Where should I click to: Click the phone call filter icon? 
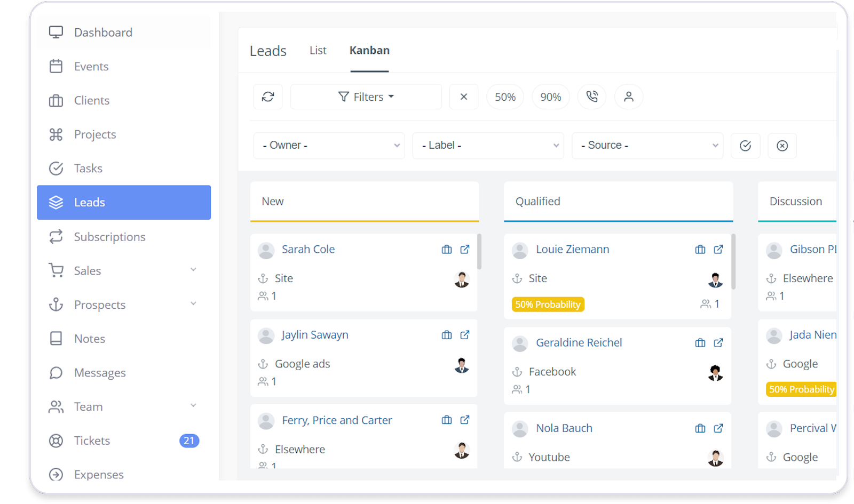[x=592, y=97]
